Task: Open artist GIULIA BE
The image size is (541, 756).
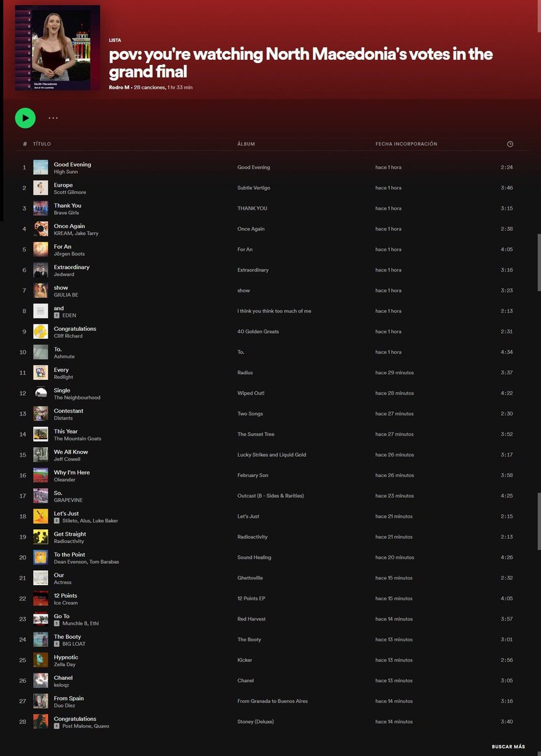Action: pos(66,295)
